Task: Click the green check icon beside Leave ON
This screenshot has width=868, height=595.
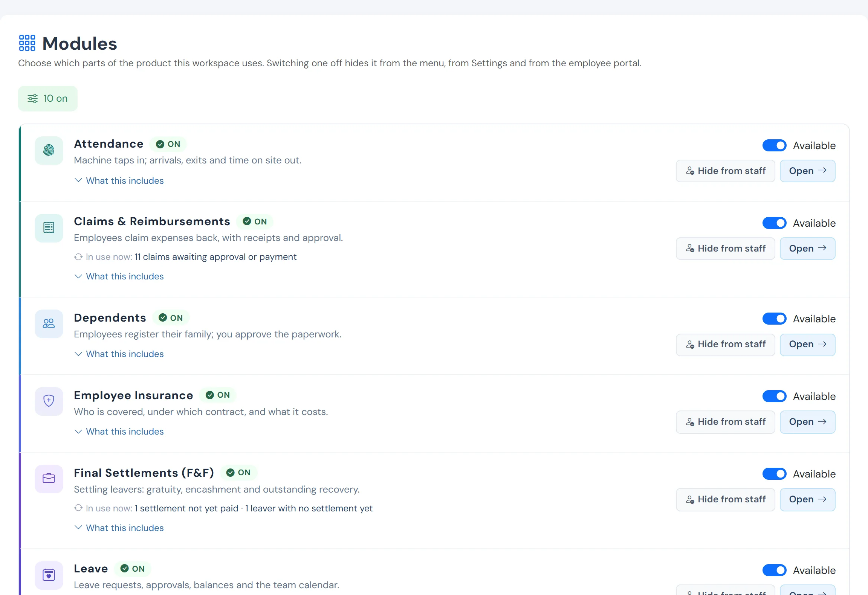Action: click(125, 569)
